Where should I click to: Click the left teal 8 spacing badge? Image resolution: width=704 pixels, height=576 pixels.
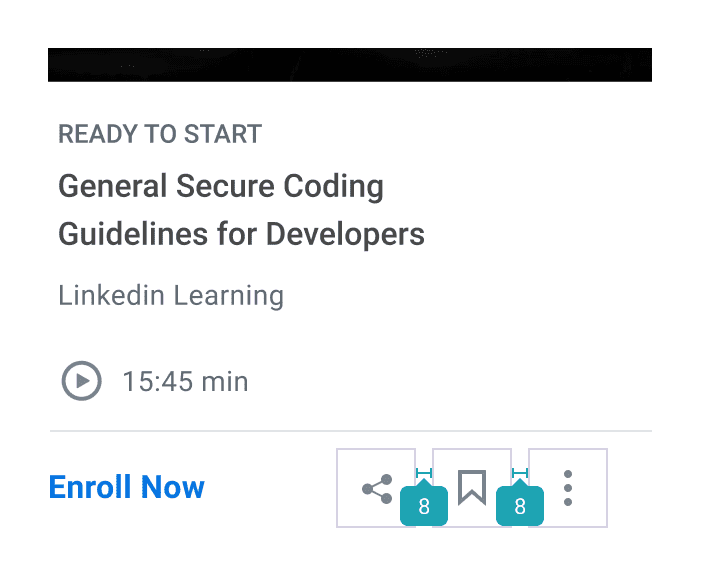click(x=424, y=506)
